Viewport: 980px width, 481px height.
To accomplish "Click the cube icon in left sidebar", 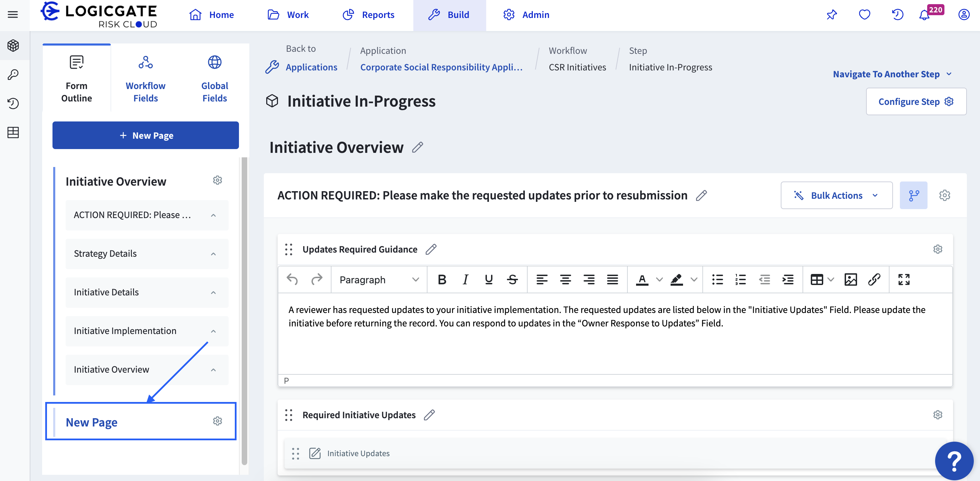I will 13,46.
